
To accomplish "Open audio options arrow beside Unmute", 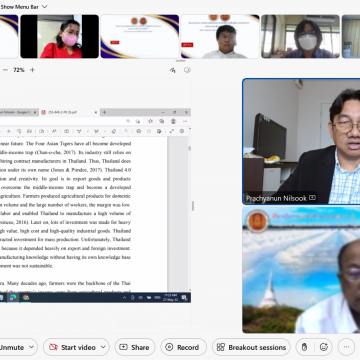I will (32, 347).
